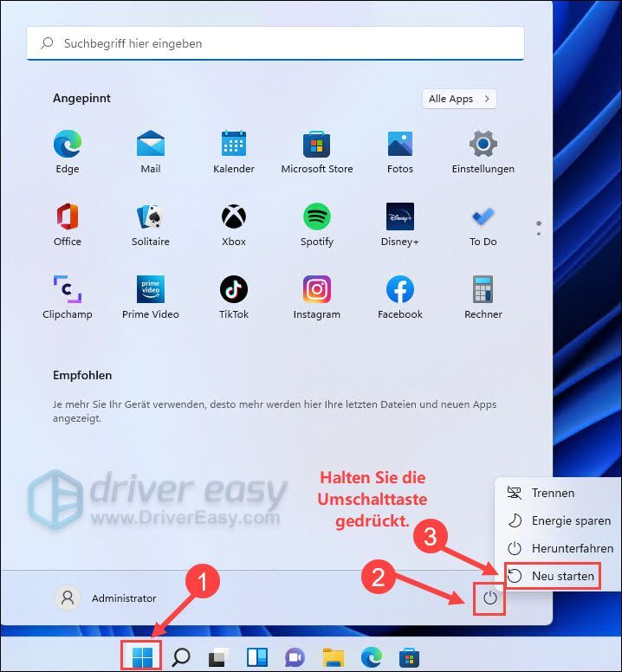Choose Energie sparen in power menu
This screenshot has height=672, width=622.
pyautogui.click(x=557, y=520)
